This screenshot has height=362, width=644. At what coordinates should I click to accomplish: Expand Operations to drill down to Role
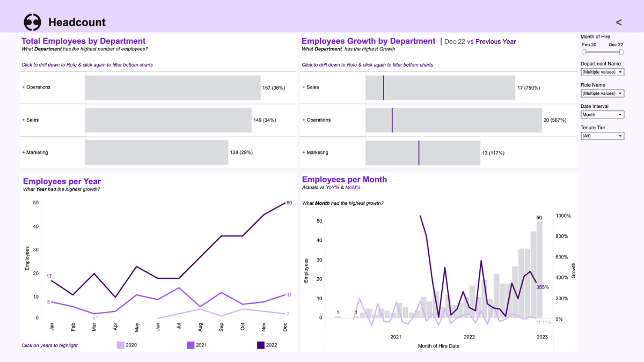[x=24, y=87]
